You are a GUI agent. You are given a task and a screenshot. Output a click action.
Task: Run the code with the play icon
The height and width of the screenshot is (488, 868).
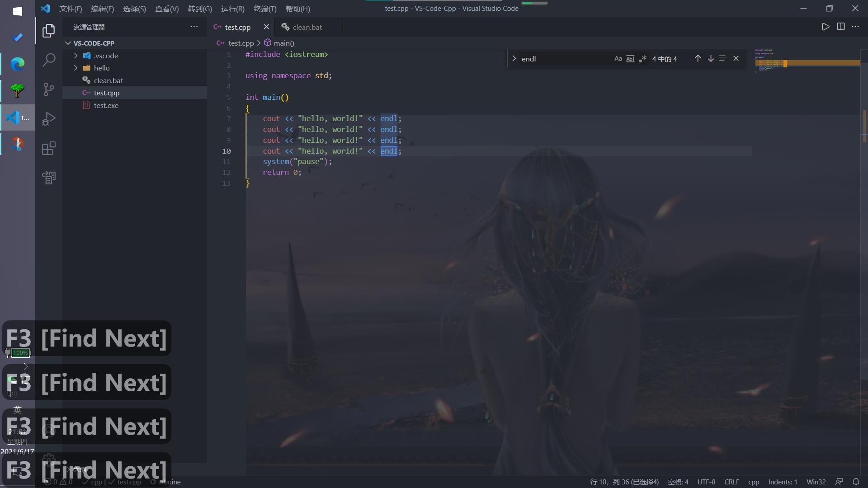826,27
